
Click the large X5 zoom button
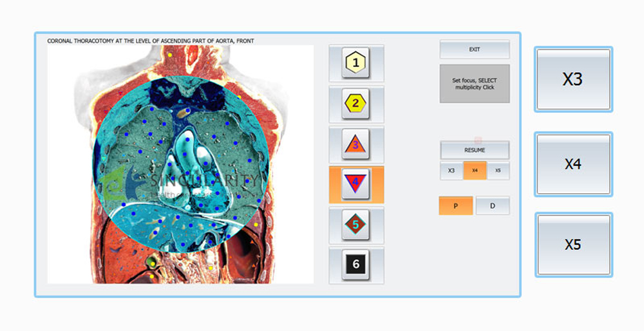tap(573, 245)
